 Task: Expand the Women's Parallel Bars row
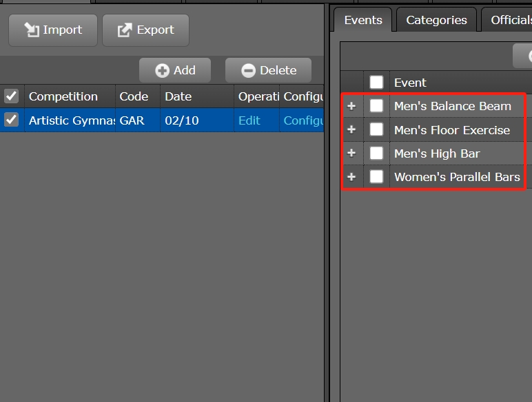[x=351, y=177]
